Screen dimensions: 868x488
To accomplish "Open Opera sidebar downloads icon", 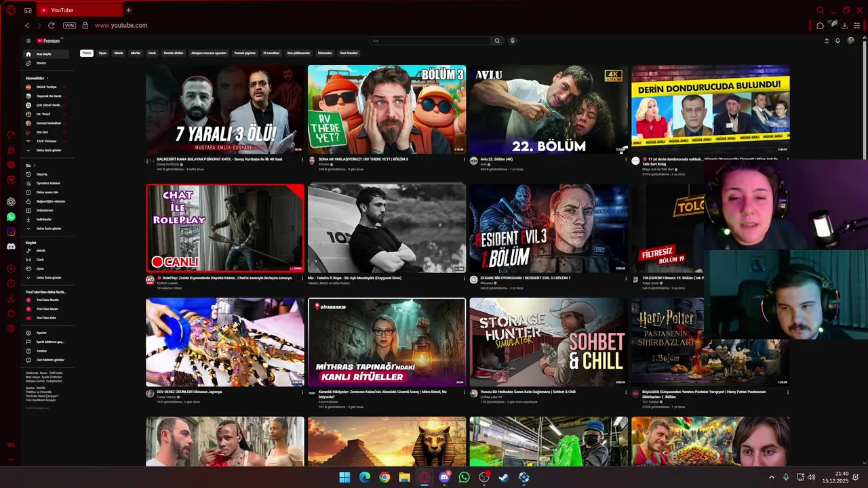I will point(11,298).
